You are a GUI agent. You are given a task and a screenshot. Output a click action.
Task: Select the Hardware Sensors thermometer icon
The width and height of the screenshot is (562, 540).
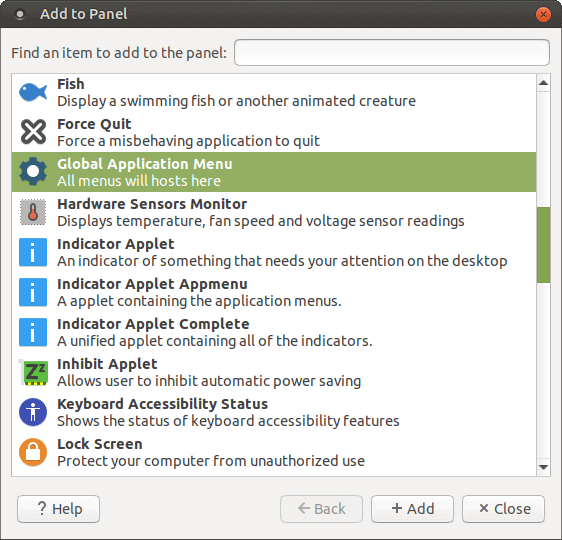pyautogui.click(x=33, y=212)
